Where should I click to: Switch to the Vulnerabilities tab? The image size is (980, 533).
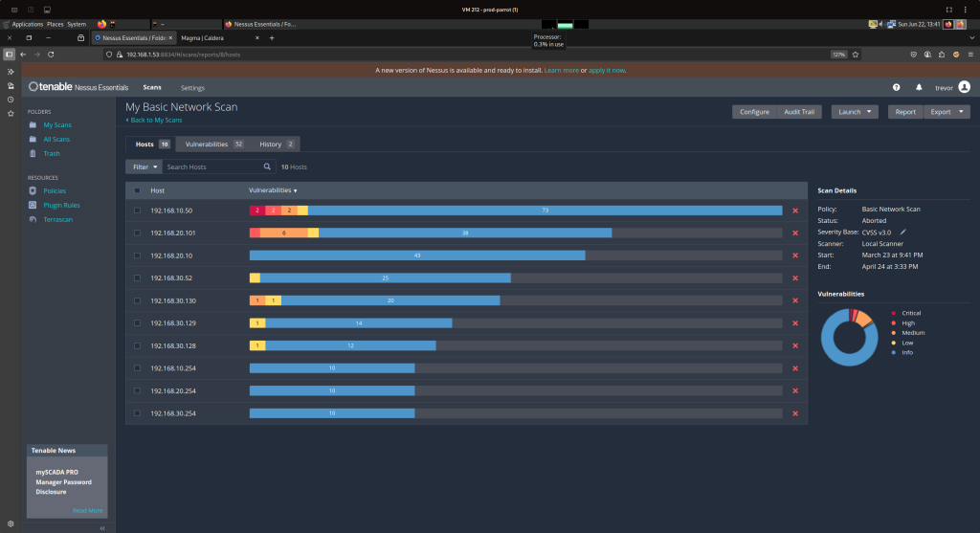[213, 144]
